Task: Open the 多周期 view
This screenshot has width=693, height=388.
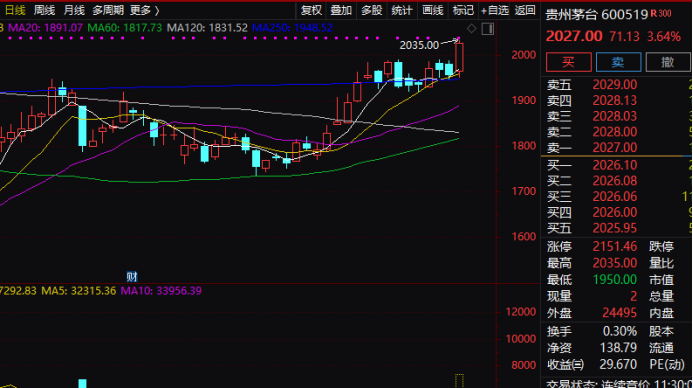Action: (108, 10)
